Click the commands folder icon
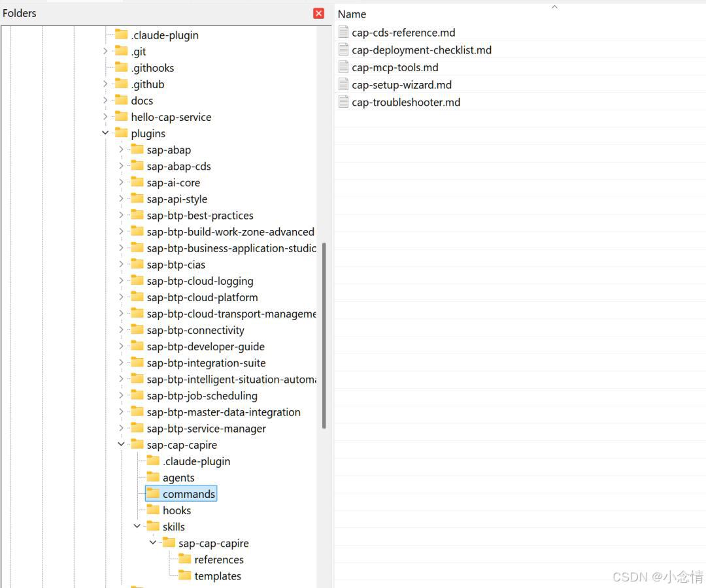The height and width of the screenshot is (588, 706). click(153, 493)
